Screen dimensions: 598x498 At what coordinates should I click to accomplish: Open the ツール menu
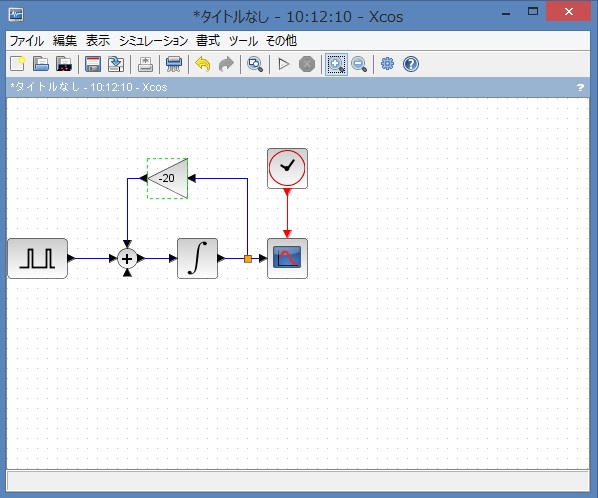243,40
